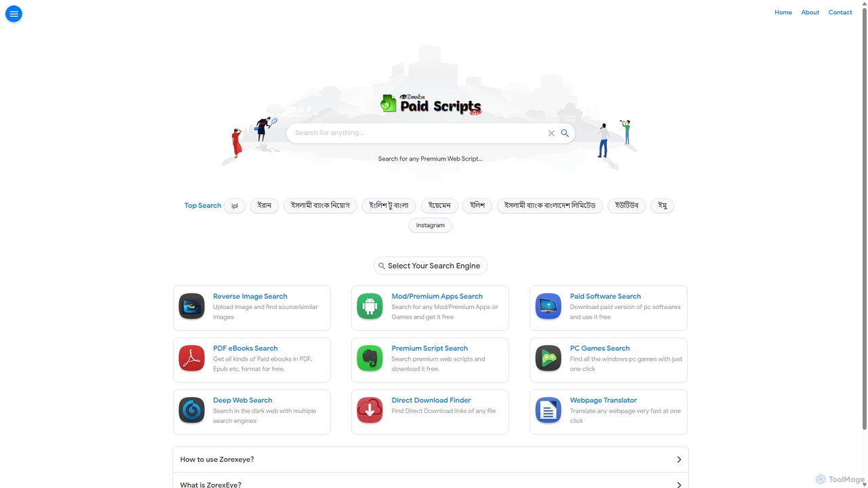Image resolution: width=868 pixels, height=488 pixels.
Task: Open the Paid Software Search link
Action: coord(605,296)
